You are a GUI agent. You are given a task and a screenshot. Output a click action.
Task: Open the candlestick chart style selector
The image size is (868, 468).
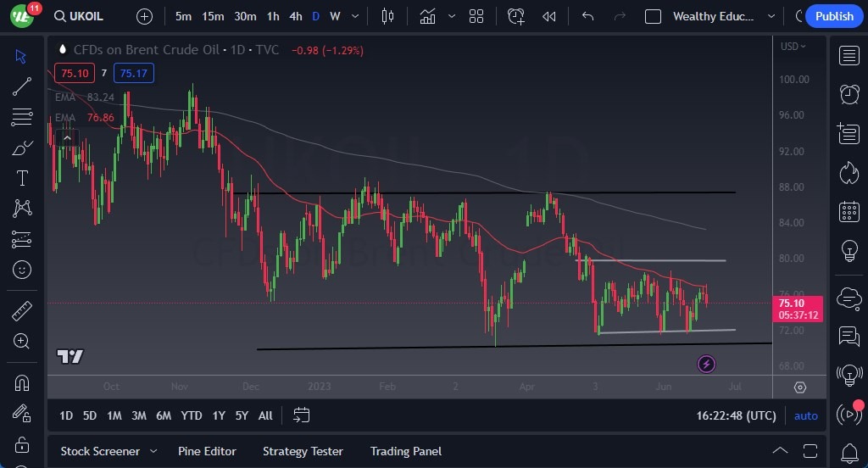point(388,16)
